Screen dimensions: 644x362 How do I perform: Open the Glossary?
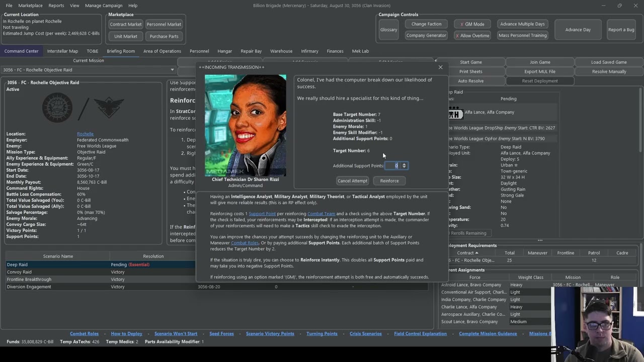pyautogui.click(x=388, y=30)
